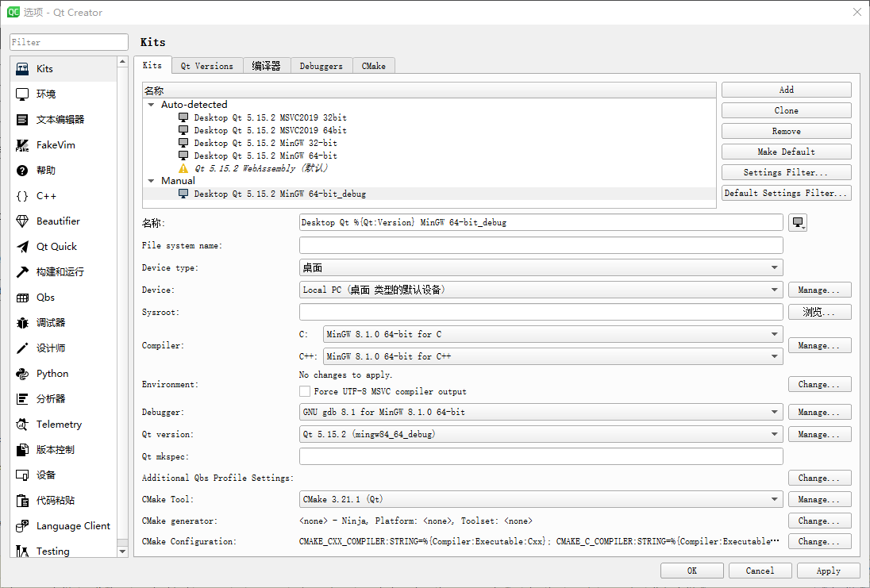Click Manage... next to Qt version
Viewport: 870px width, 588px height.
819,434
